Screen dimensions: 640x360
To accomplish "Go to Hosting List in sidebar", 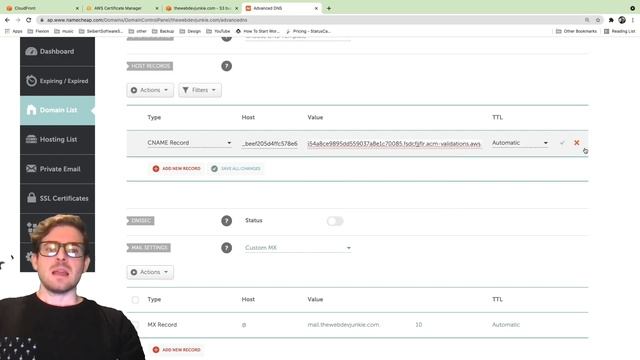I will pyautogui.click(x=57, y=140).
